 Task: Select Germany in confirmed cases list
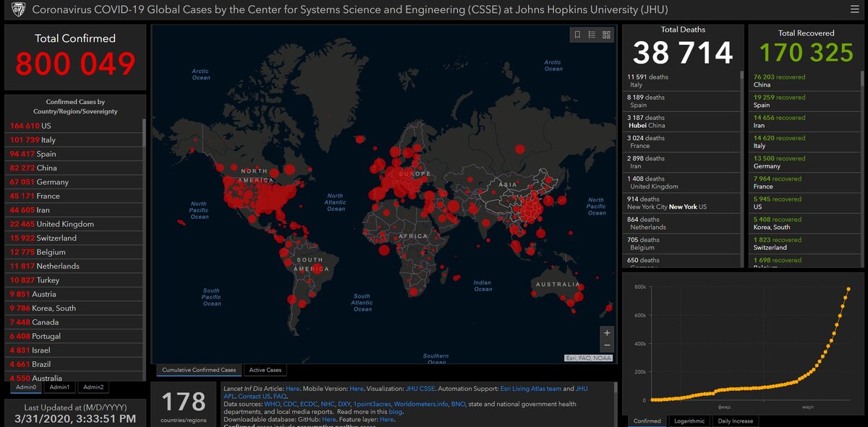tap(74, 182)
